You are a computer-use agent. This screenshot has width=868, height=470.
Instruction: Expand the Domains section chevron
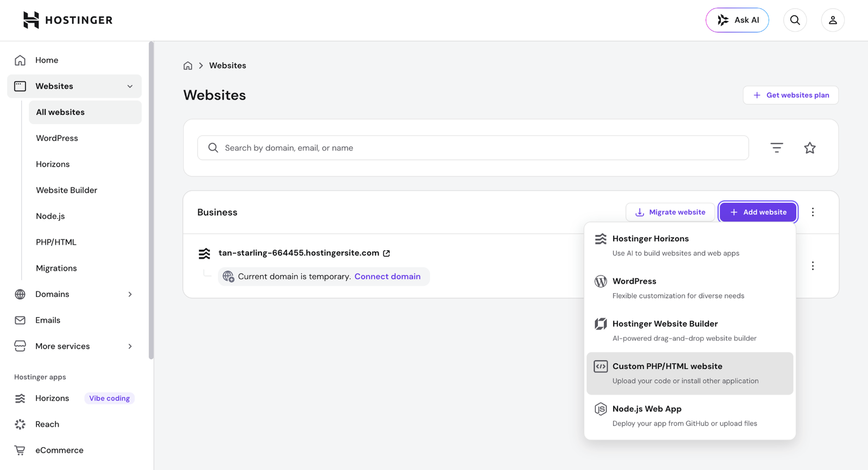click(130, 294)
